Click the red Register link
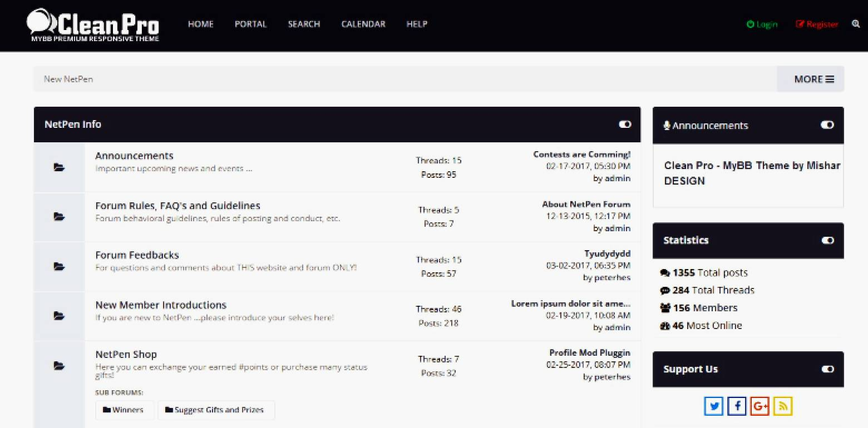868x428 pixels. pos(817,24)
